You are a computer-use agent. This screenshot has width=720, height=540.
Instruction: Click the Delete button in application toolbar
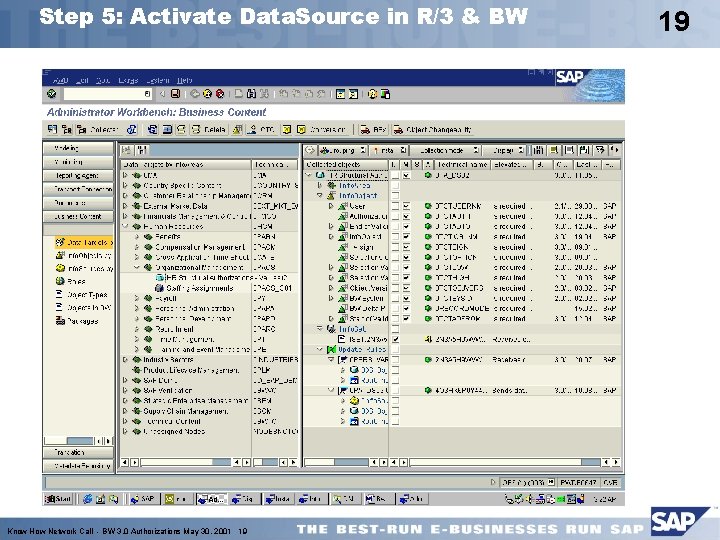pyautogui.click(x=209, y=129)
